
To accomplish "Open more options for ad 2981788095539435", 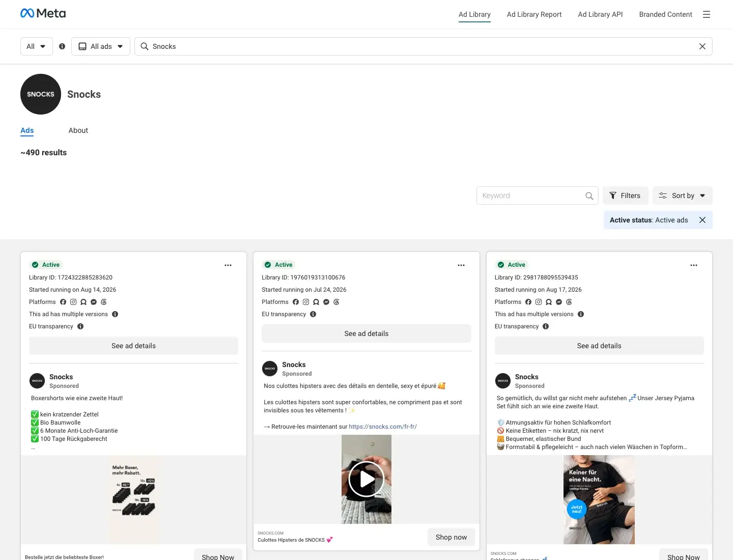I will 694,265.
